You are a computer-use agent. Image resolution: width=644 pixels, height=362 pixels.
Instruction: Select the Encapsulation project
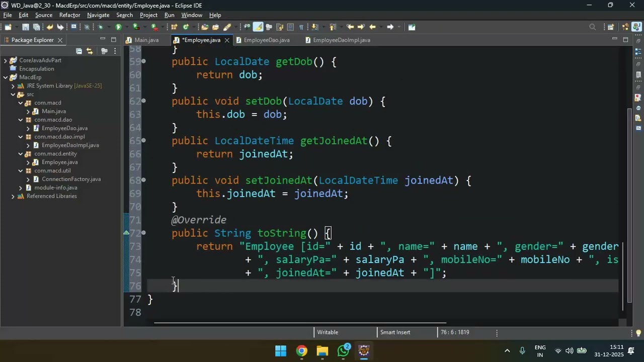pos(36,69)
